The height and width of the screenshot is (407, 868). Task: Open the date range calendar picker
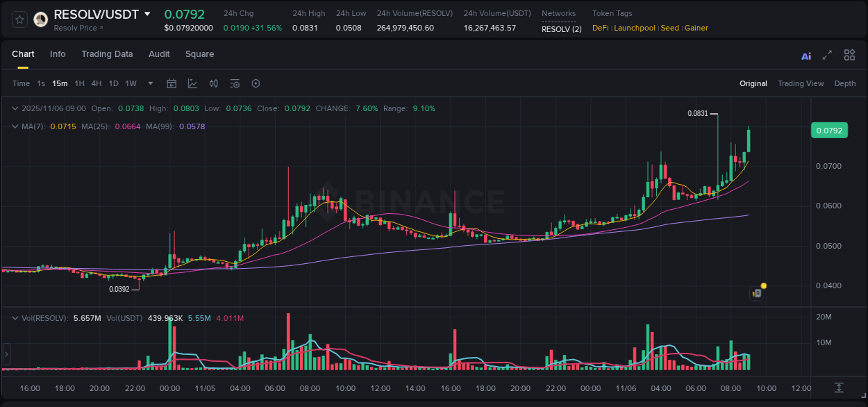click(172, 83)
